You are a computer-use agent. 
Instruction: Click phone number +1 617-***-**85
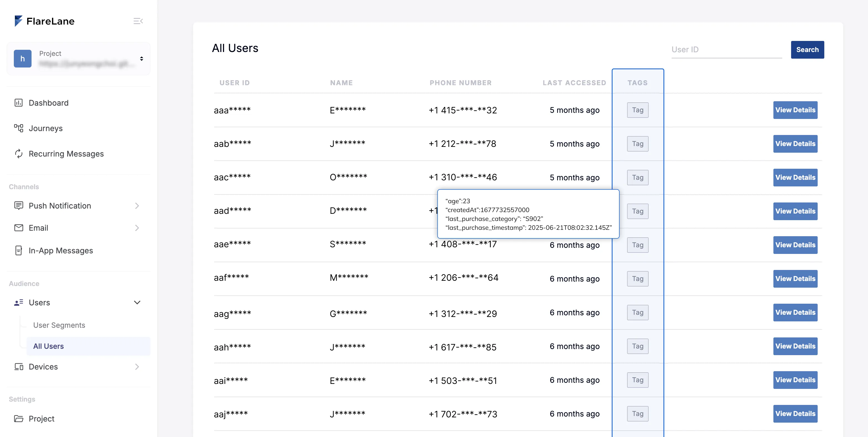(x=462, y=347)
